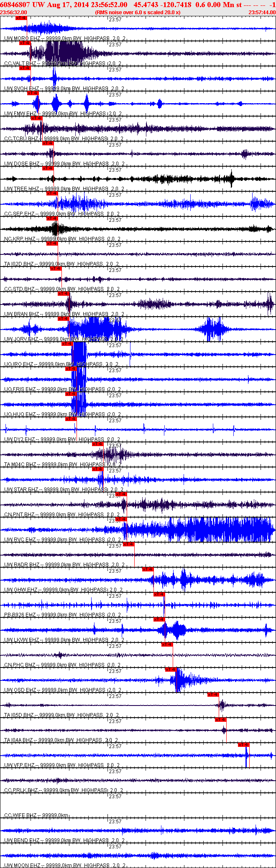Click the red pick flag on VFP trace
Screen dimensions: 276x868
pyautogui.click(x=243, y=745)
